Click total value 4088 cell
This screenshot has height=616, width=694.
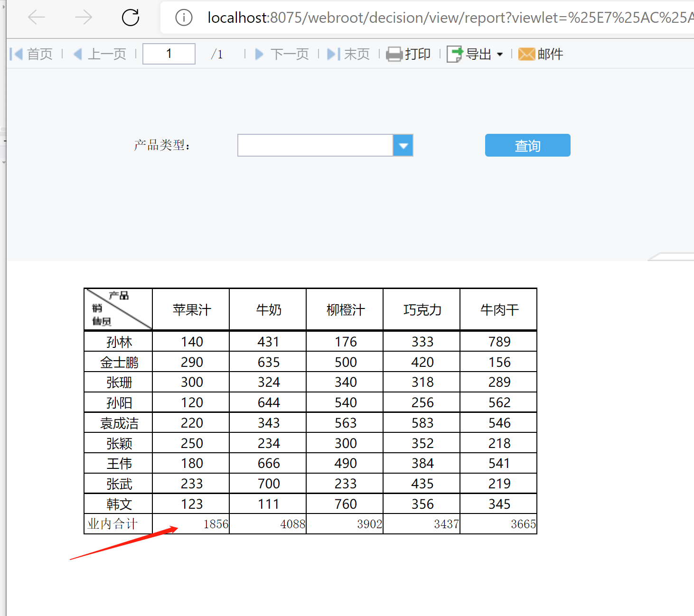point(268,524)
